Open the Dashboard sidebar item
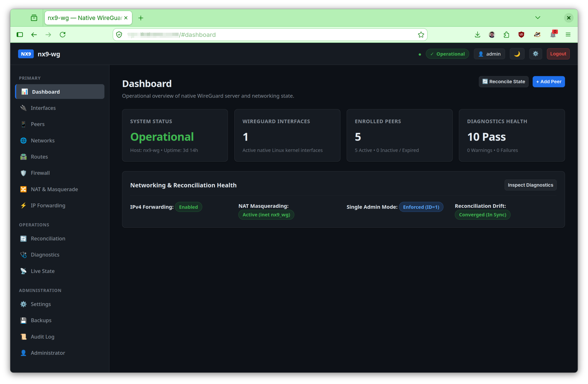The height and width of the screenshot is (384, 588). [59, 92]
